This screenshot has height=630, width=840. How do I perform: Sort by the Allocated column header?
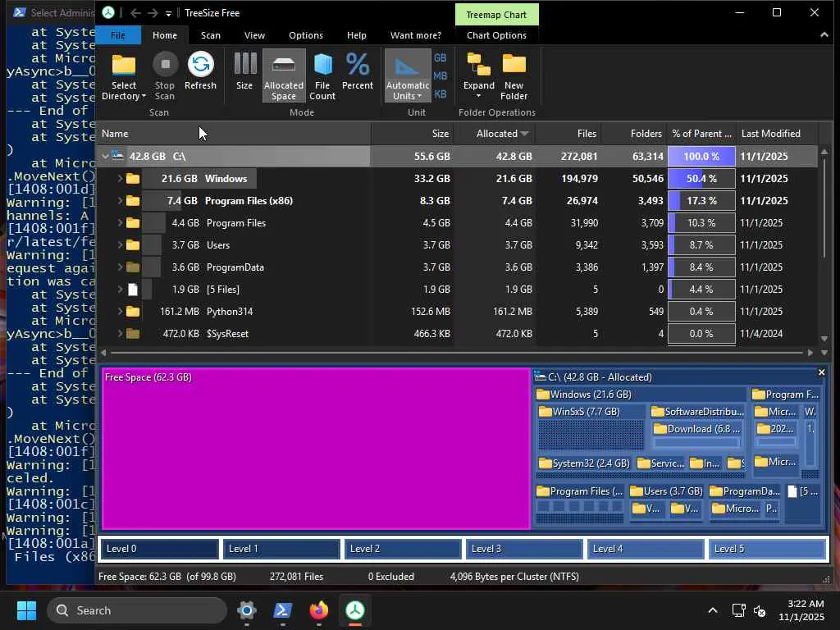pos(495,134)
